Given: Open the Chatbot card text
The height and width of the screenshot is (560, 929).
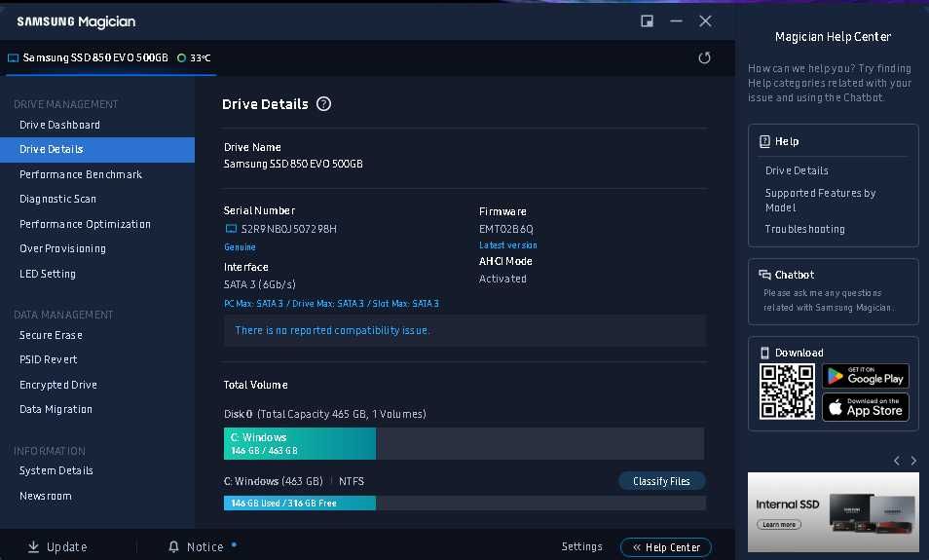Looking at the screenshot, I should (x=829, y=300).
